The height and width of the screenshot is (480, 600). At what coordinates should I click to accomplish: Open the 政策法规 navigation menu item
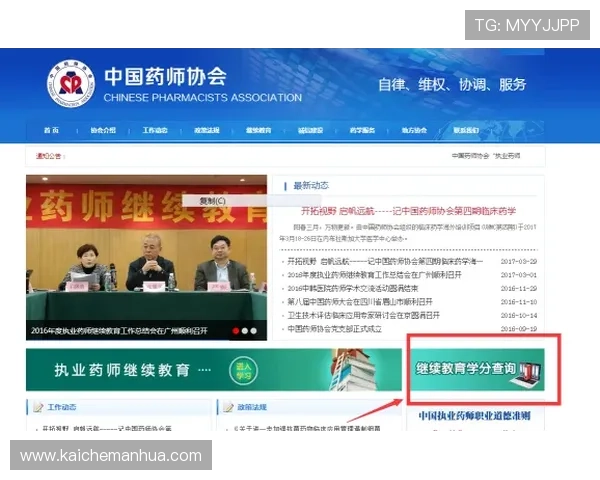(x=207, y=130)
